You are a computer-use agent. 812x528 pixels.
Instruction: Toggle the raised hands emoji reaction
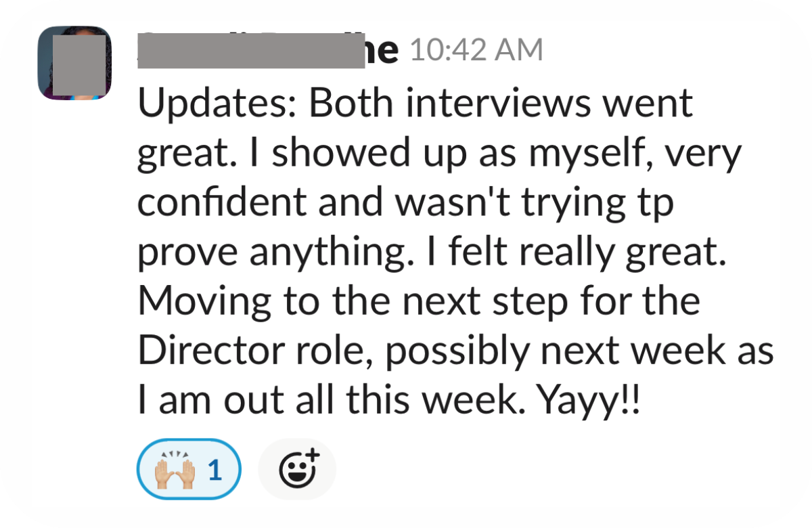[189, 469]
